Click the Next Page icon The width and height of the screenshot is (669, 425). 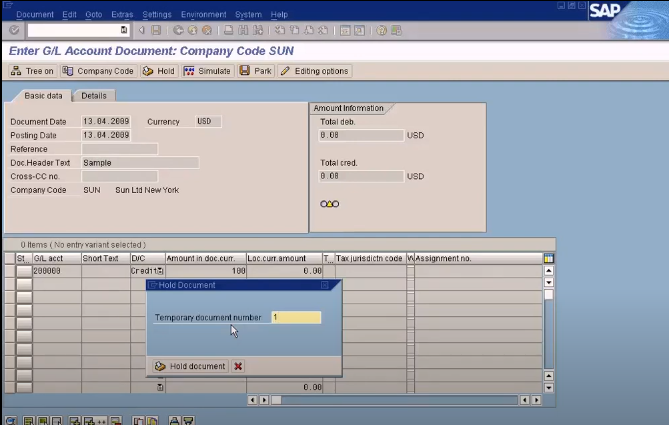[x=309, y=30]
